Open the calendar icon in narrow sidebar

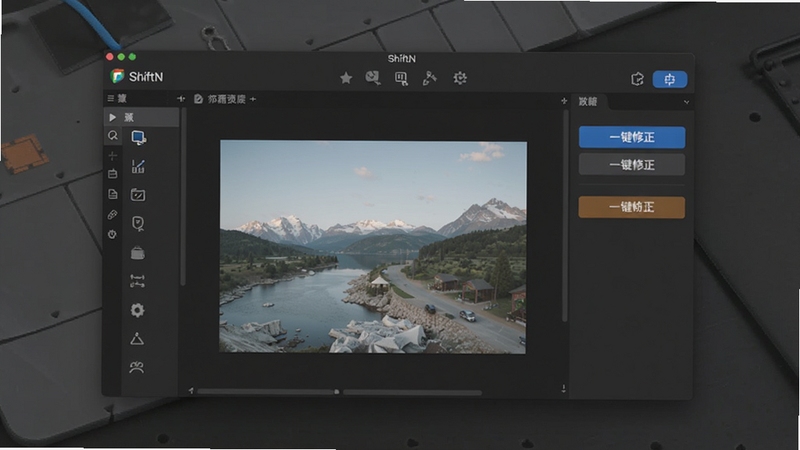coord(113,174)
